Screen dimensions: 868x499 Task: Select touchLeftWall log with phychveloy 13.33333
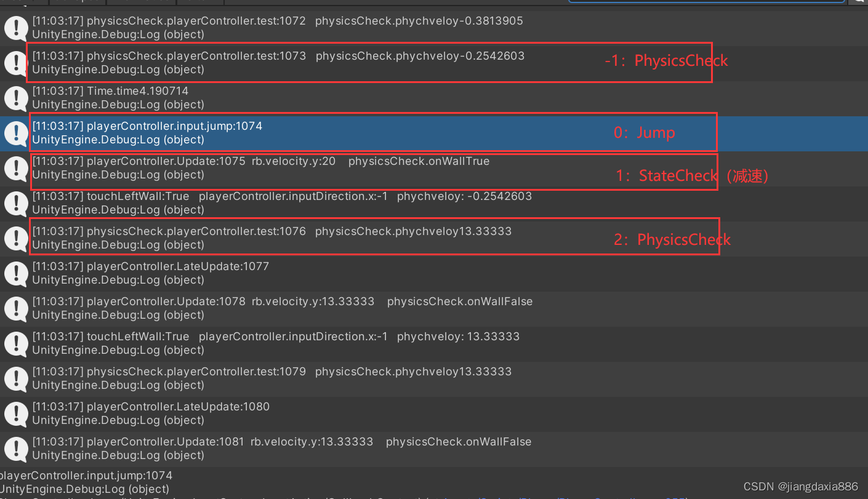click(x=434, y=344)
